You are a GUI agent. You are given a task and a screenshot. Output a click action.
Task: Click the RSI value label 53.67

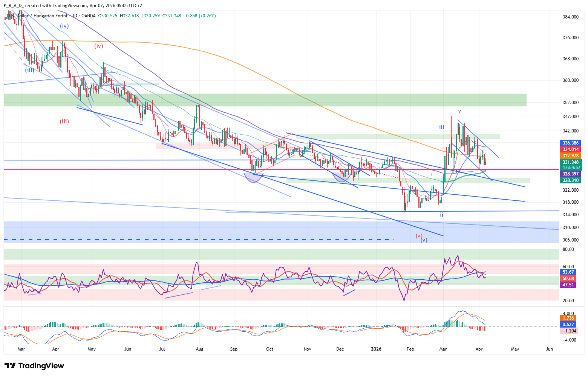tap(568, 272)
